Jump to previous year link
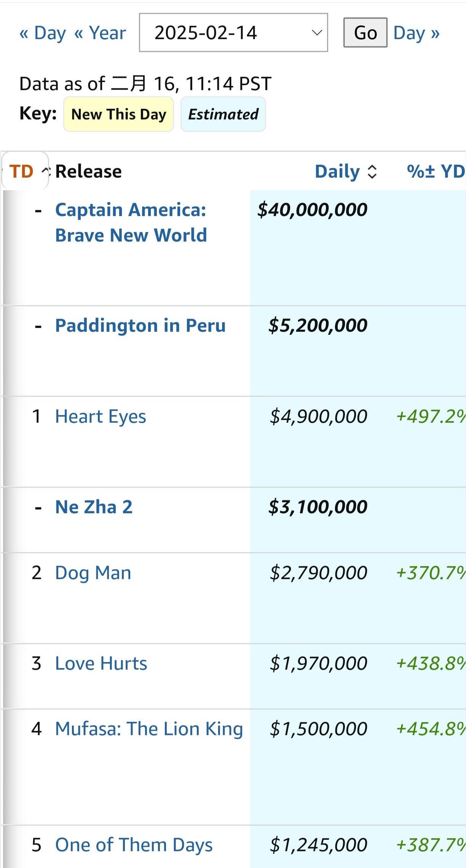466x868 pixels. 100,33
